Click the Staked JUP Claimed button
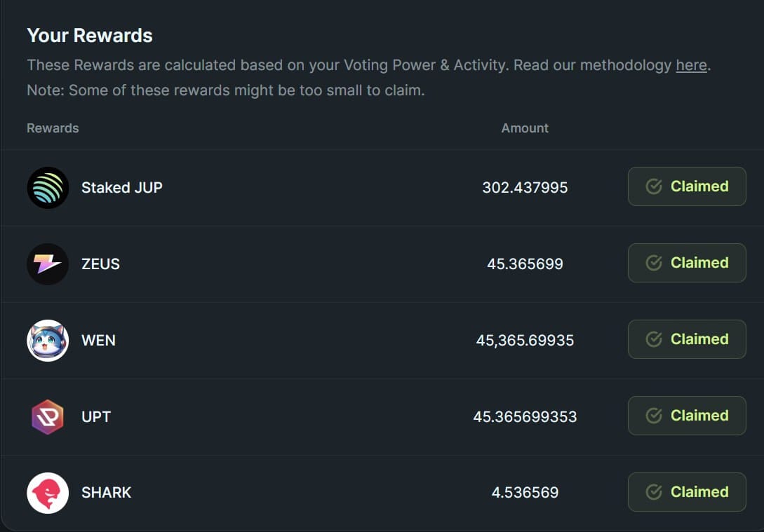The width and height of the screenshot is (764, 532). (686, 186)
